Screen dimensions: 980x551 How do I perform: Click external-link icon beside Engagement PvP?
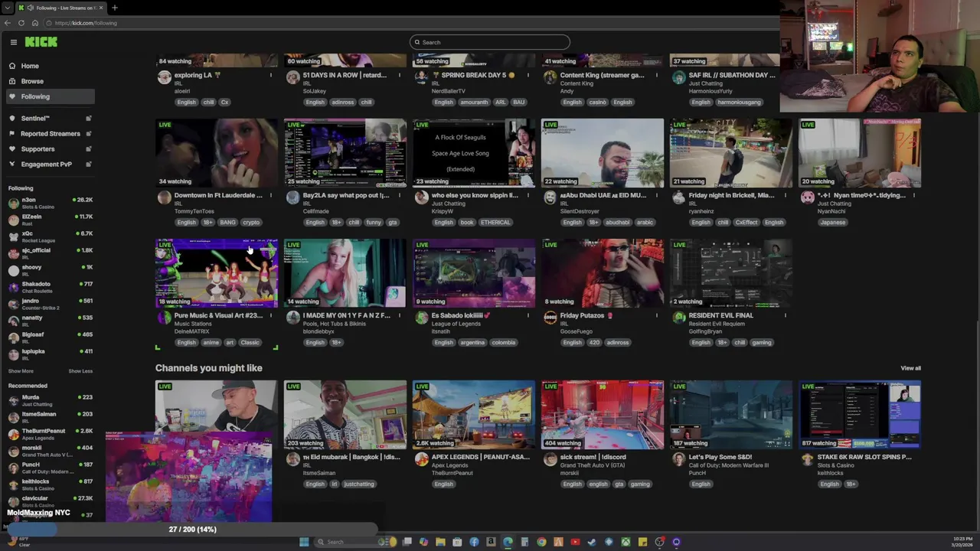[89, 165]
